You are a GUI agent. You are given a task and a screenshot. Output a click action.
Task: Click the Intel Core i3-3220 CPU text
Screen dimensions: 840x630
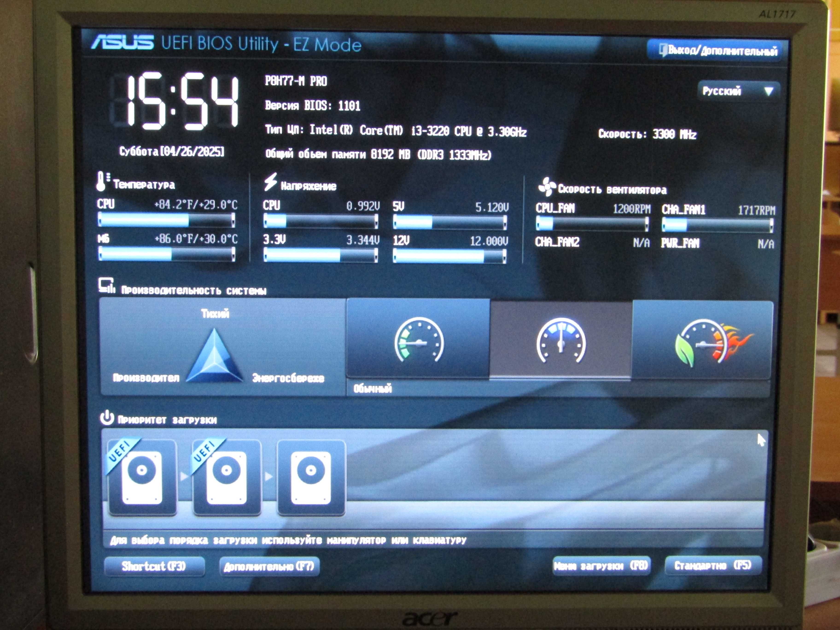[396, 131]
